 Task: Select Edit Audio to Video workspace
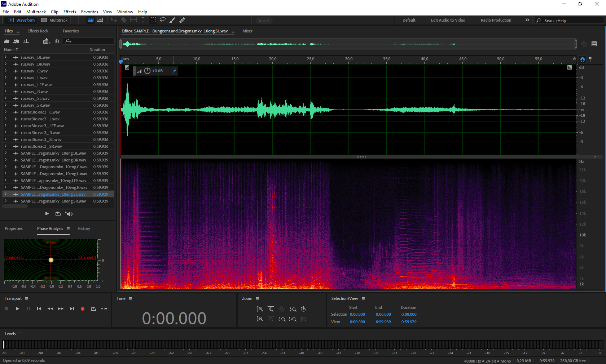click(448, 20)
